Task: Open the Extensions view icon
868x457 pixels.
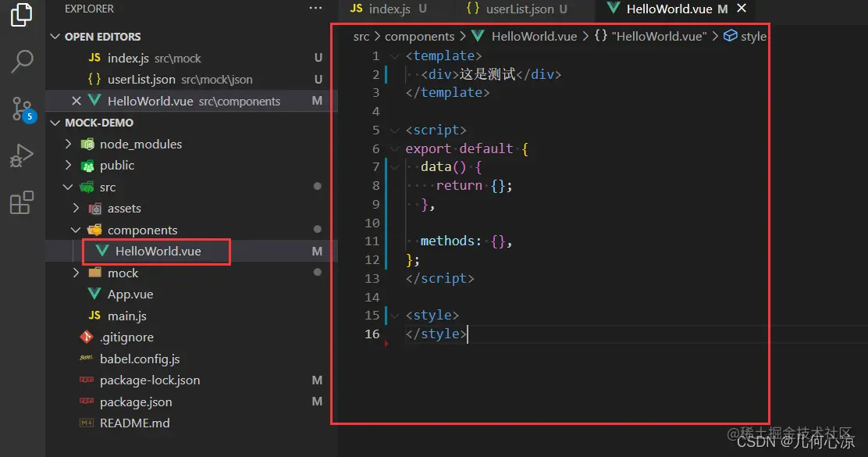Action: coord(22,203)
